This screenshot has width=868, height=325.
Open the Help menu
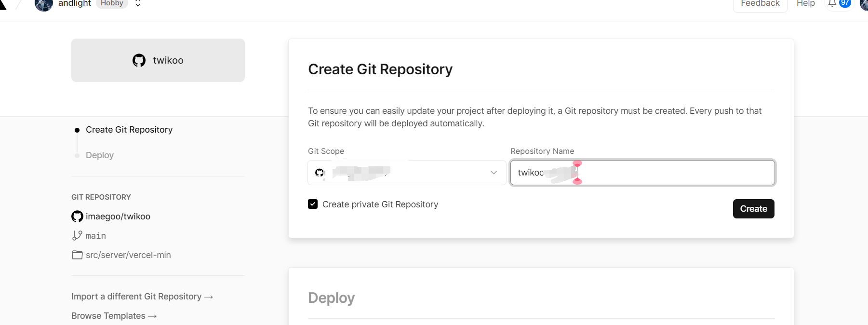[x=805, y=3]
